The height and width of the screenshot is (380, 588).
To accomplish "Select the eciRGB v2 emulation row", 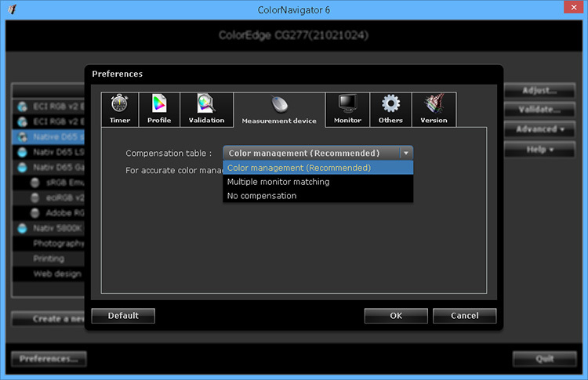I will tap(49, 198).
